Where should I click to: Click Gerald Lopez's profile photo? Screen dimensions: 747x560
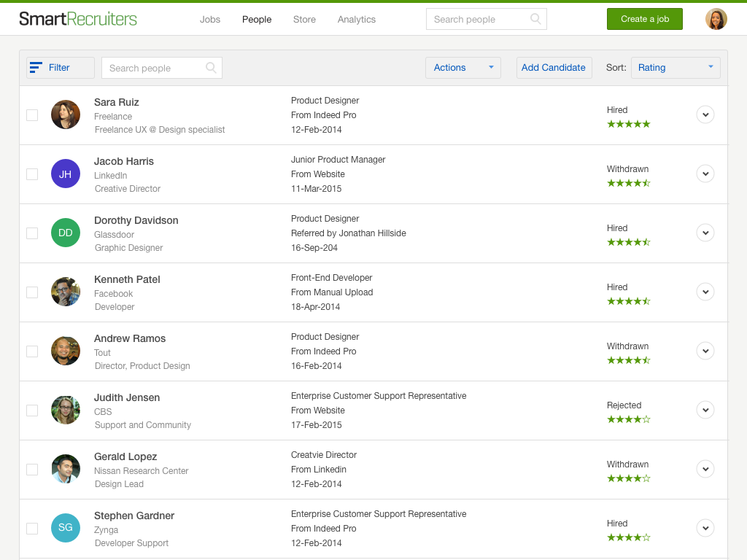[x=66, y=469]
